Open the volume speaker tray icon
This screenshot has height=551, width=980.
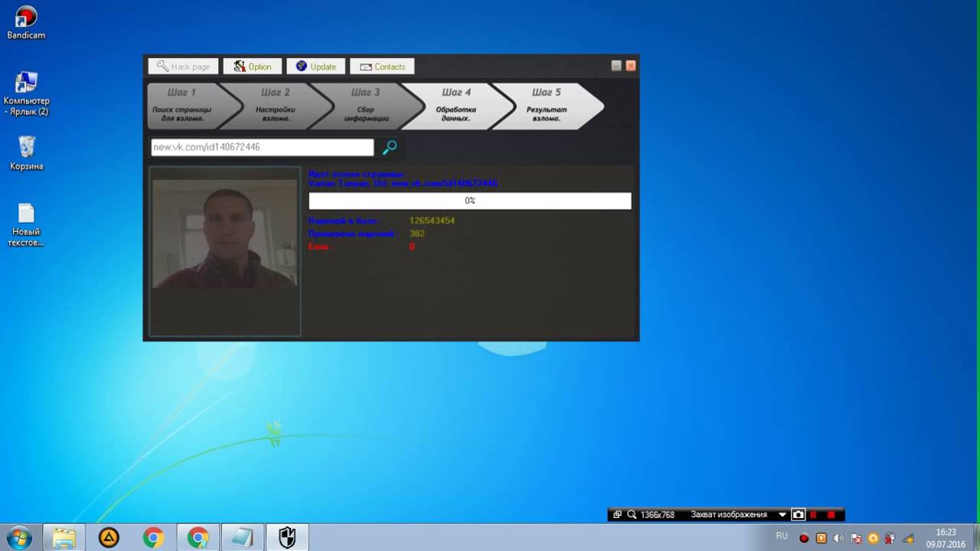tap(839, 538)
